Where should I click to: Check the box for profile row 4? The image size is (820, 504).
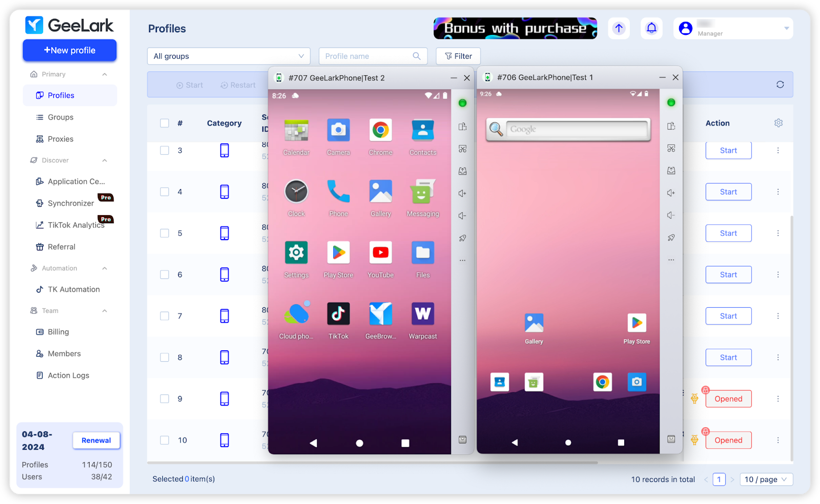pyautogui.click(x=165, y=192)
